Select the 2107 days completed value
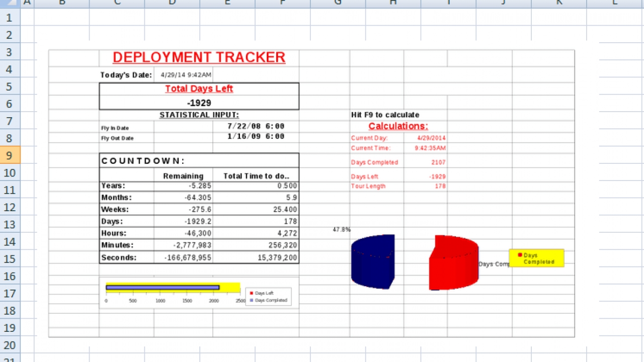This screenshot has height=362, width=644. [438, 162]
